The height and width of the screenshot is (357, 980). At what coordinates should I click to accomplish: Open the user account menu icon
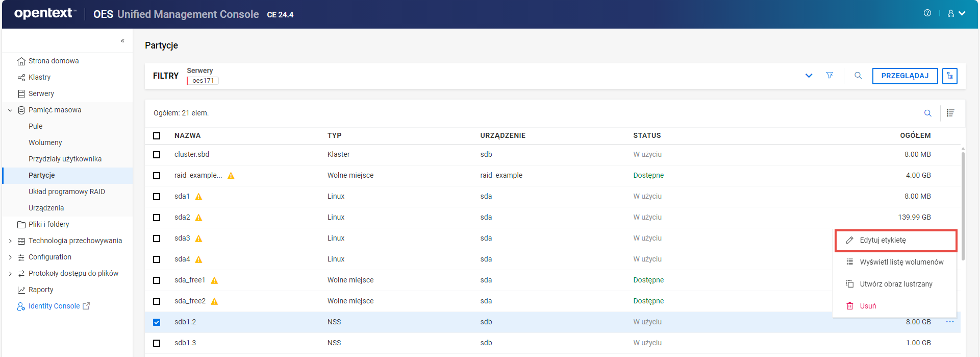click(x=956, y=13)
